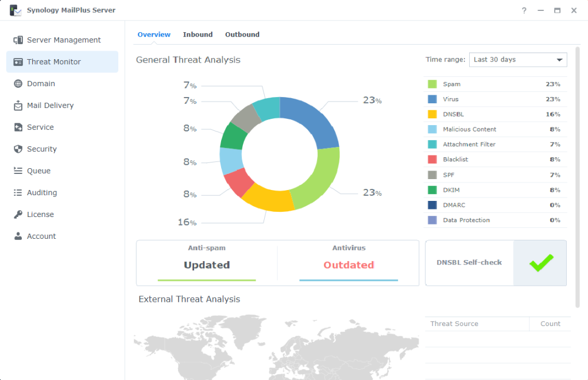Image resolution: width=588 pixels, height=380 pixels.
Task: Click the Service icon in sidebar
Action: 18,127
